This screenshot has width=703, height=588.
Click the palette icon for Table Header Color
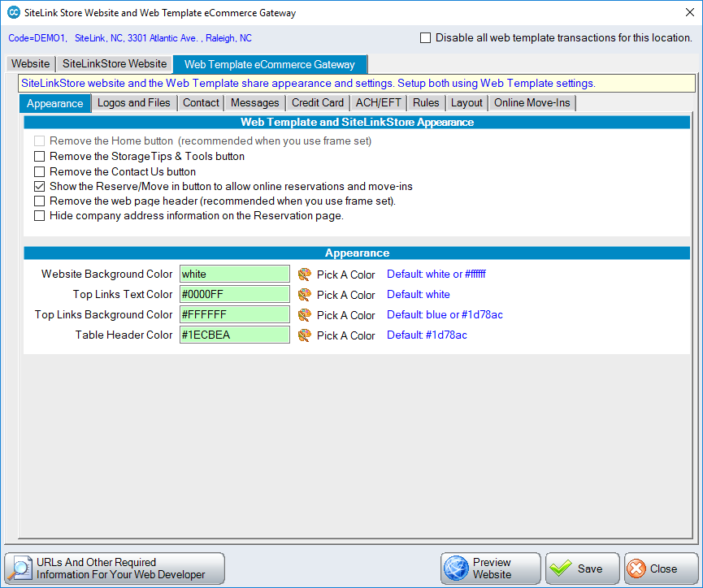tap(305, 335)
